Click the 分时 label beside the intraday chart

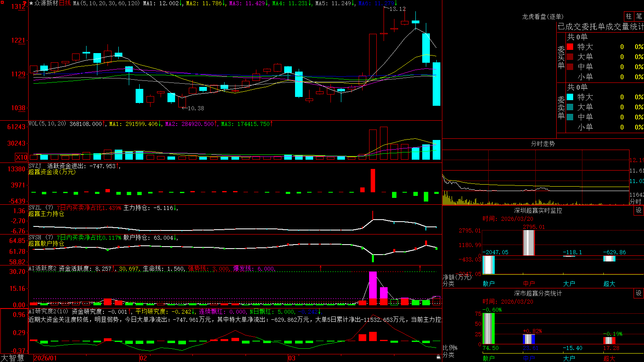click(636, 202)
